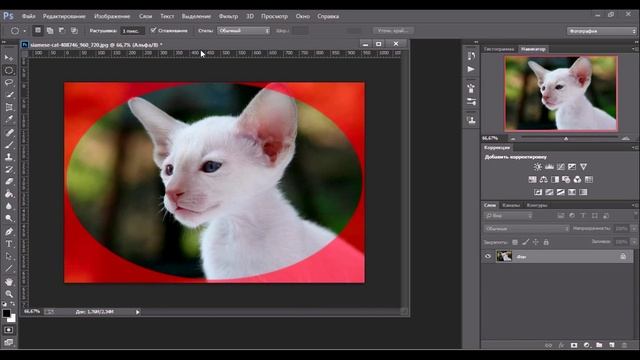Add a Color Balance adjustment
The width and height of the screenshot is (640, 360).
point(544,180)
